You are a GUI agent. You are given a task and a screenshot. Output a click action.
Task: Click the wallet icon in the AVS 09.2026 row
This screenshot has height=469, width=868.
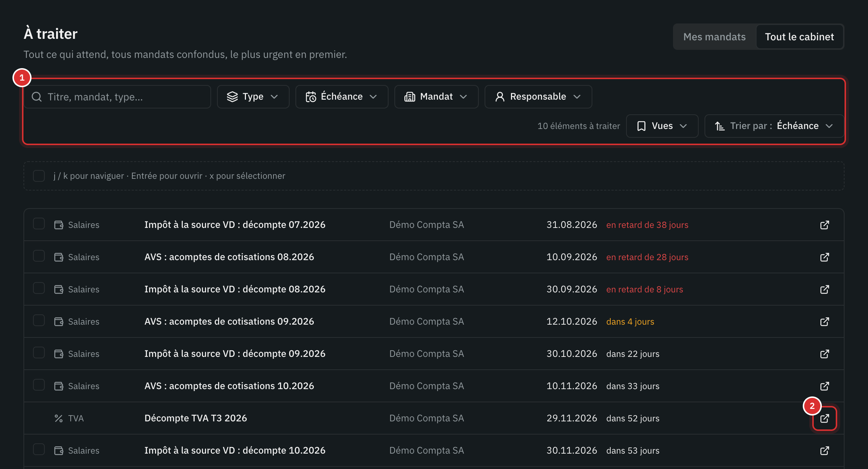59,322
